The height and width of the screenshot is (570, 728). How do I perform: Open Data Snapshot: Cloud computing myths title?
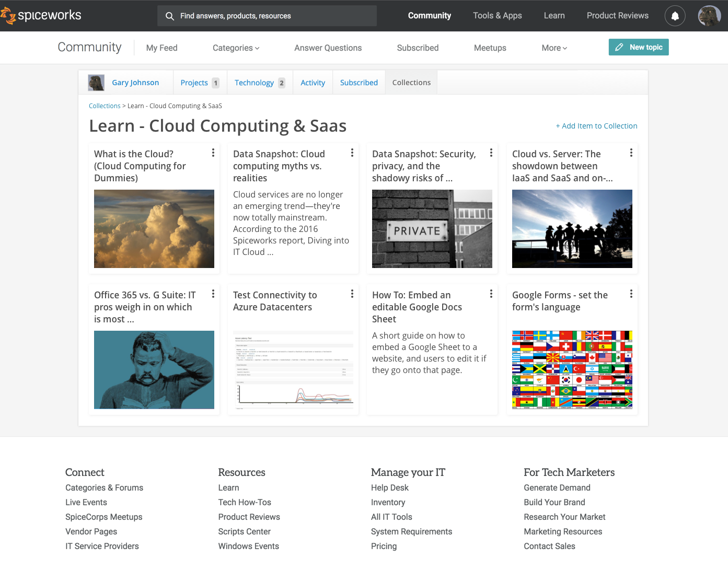[279, 166]
